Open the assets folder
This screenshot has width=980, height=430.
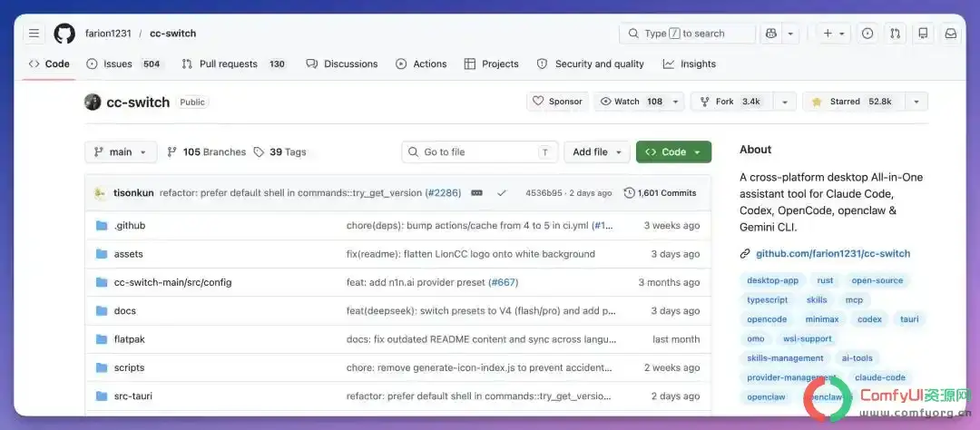pos(129,254)
